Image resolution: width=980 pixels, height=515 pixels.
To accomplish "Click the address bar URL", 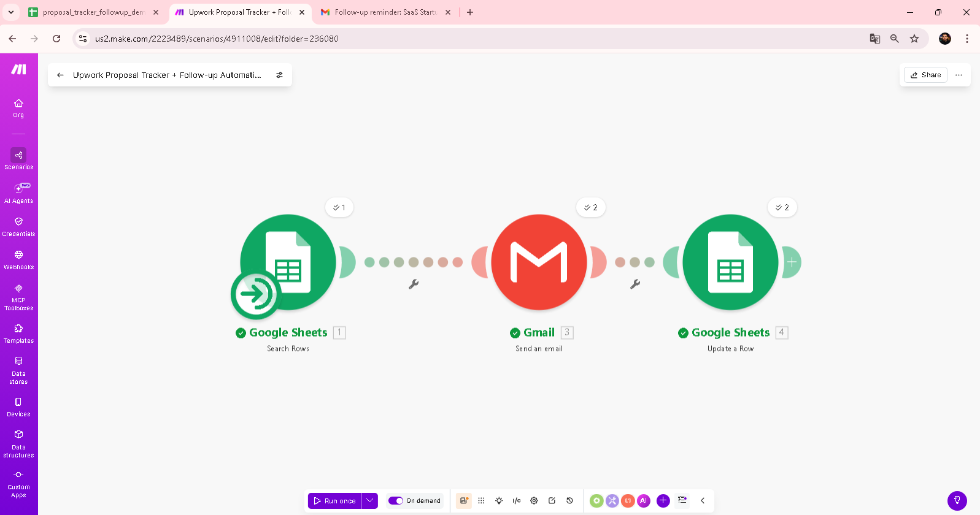I will (x=217, y=39).
